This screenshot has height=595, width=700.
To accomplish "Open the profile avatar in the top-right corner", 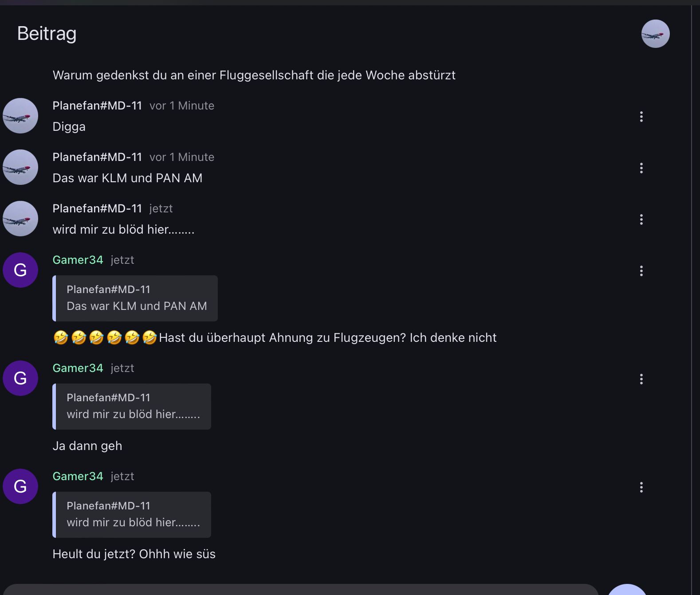I will (x=655, y=34).
